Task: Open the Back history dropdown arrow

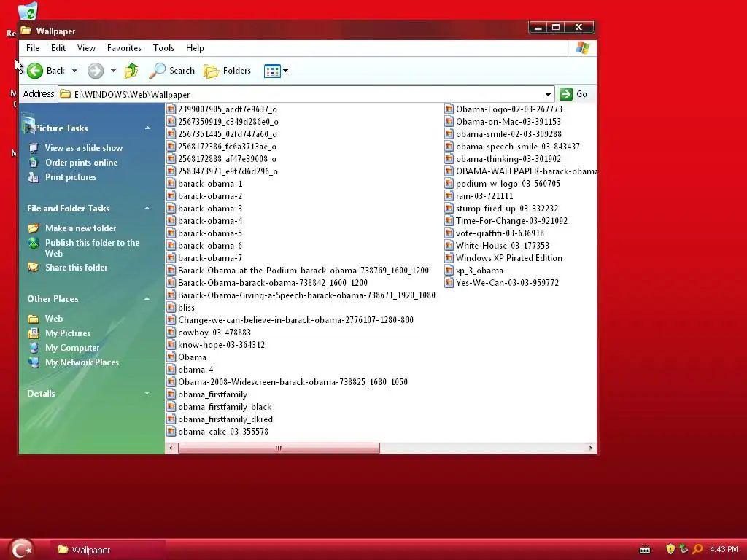Action: click(x=75, y=71)
